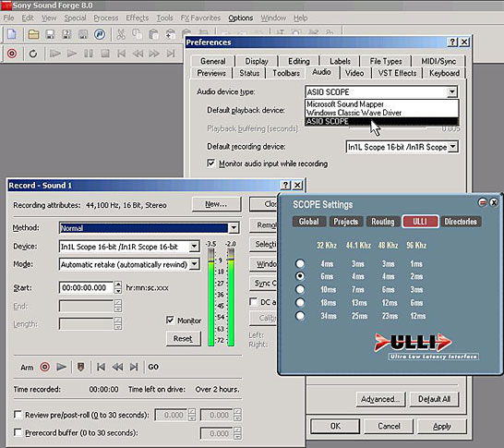Toggle Monitor audio input while recording checkbox
This screenshot has height=448, width=504.
click(x=210, y=163)
